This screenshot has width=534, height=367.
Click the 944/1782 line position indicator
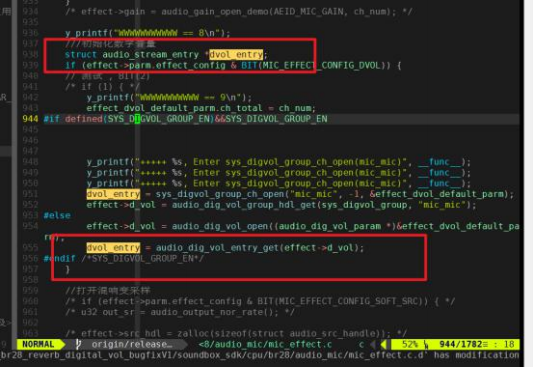tap(460, 344)
